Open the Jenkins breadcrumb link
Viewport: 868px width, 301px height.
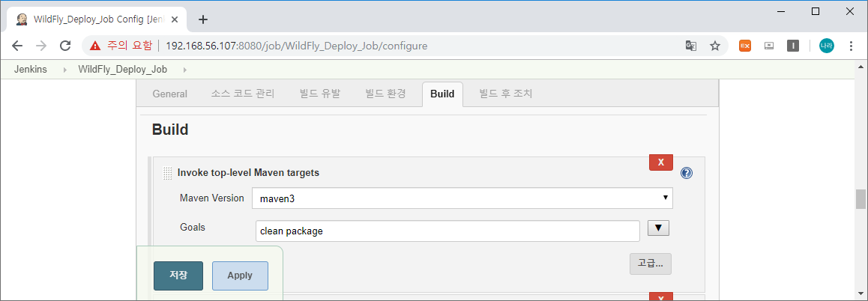pyautogui.click(x=30, y=70)
